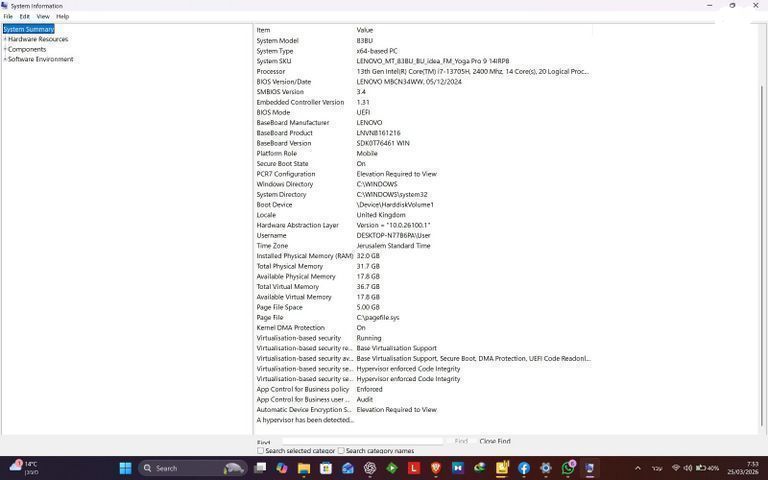768x480 pixels.
Task: Select the Secure Boot State row
Action: tap(424, 164)
